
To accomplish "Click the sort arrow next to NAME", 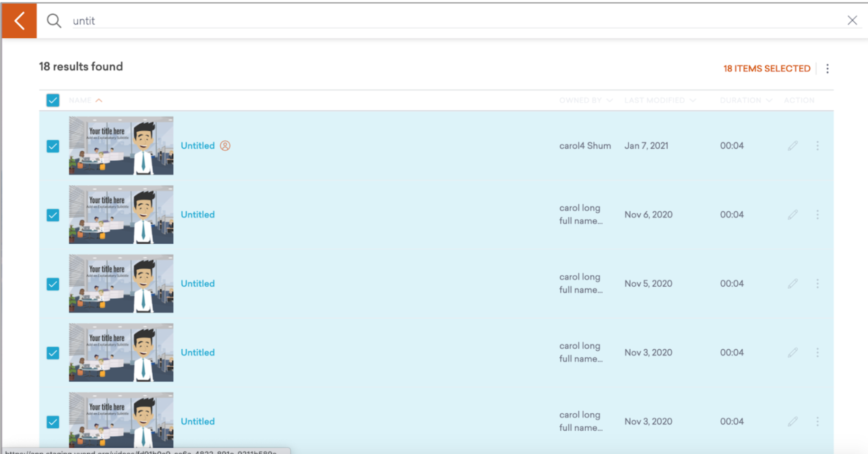I will pyautogui.click(x=99, y=100).
